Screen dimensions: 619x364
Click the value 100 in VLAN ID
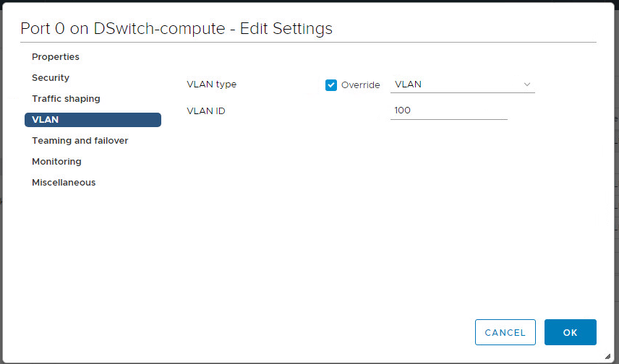point(403,111)
